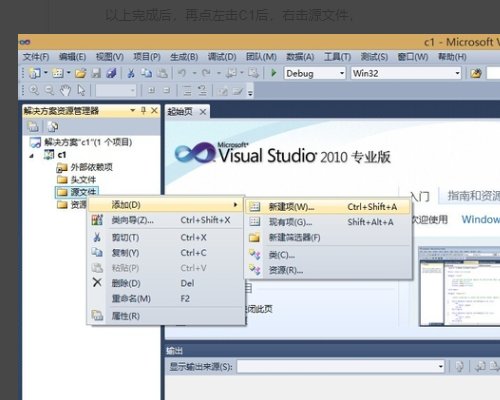This screenshot has height=400, width=500.
Task: Click the Zoom Out magnifier icon
Action: click(50, 90)
